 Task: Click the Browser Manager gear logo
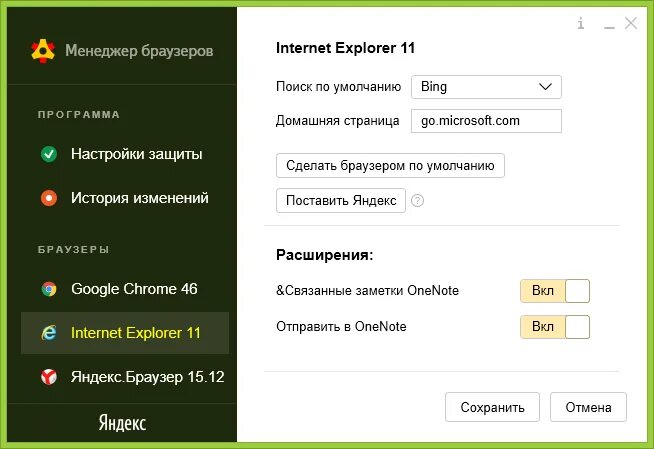point(43,51)
